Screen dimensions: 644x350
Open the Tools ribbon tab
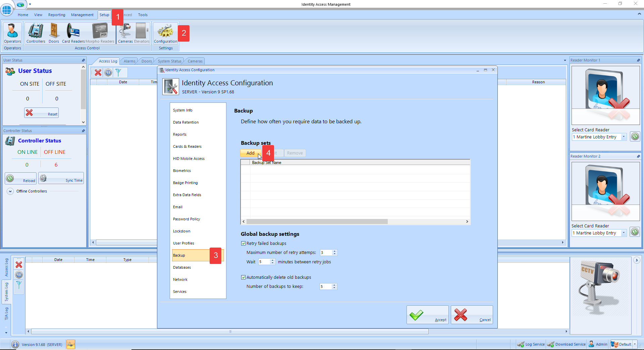pyautogui.click(x=143, y=15)
